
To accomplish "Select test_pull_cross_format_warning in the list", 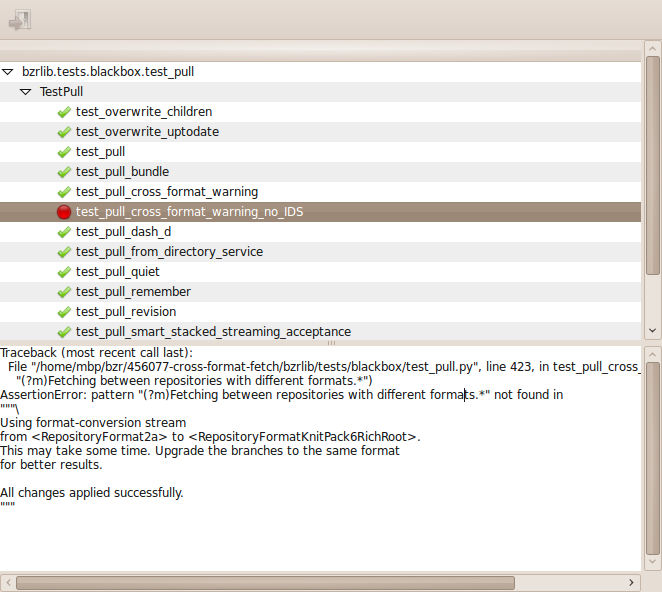I will (320, 192).
